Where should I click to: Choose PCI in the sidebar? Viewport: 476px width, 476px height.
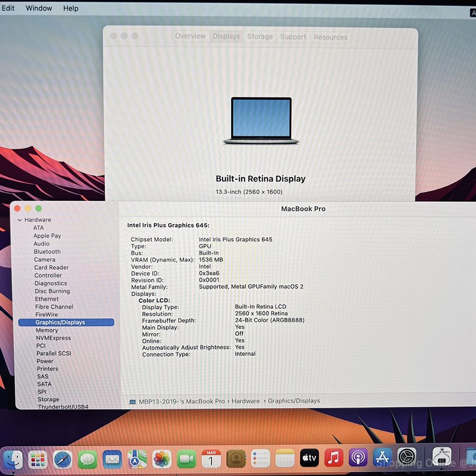41,346
